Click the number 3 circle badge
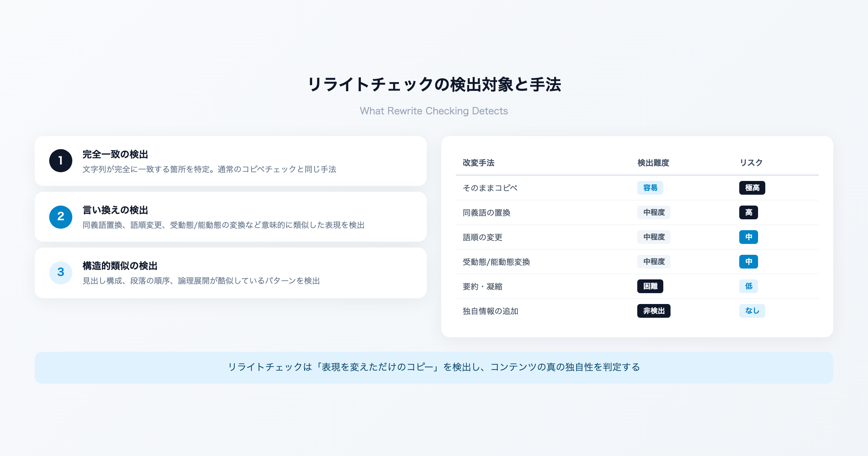Image resolution: width=868 pixels, height=456 pixels. [61, 273]
